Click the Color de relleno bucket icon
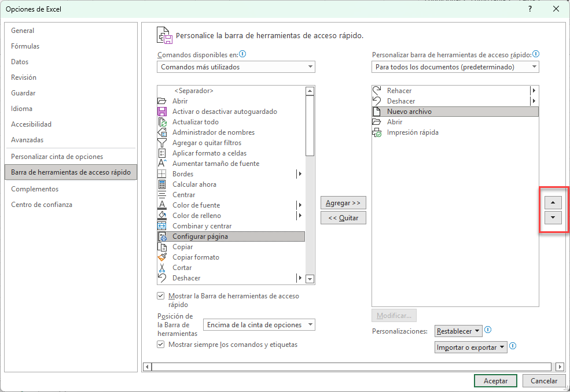This screenshot has width=570, height=392. tap(162, 216)
